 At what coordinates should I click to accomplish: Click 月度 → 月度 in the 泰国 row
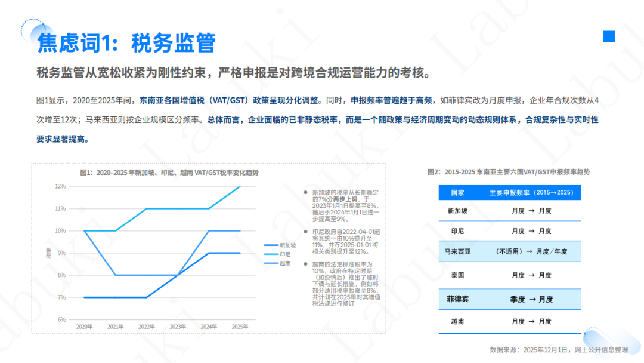click(531, 275)
